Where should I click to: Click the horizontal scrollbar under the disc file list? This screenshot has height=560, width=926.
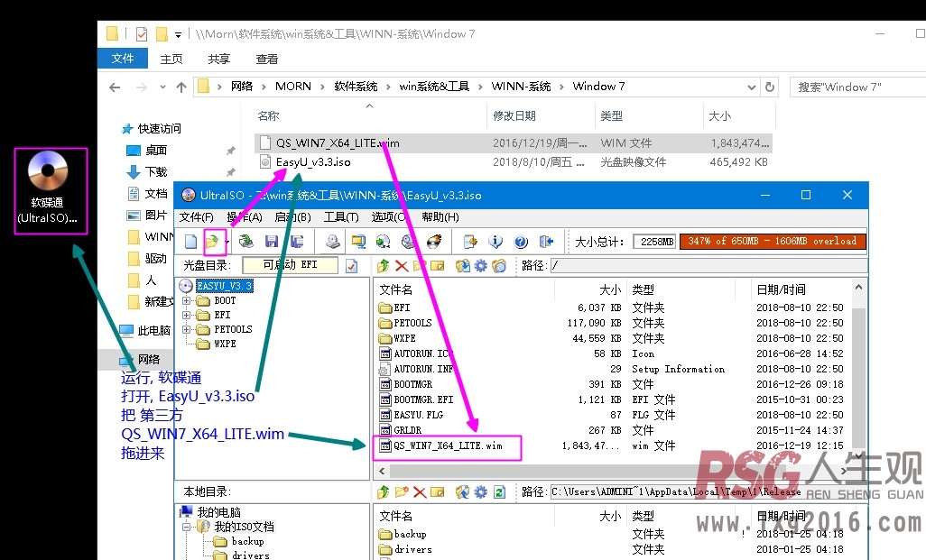(615, 471)
